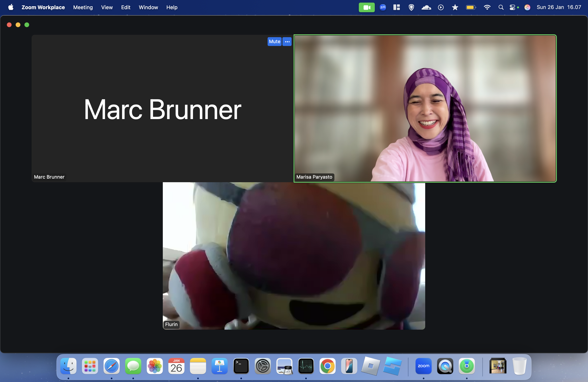
Task: Open battery status in menu bar
Action: (x=471, y=7)
